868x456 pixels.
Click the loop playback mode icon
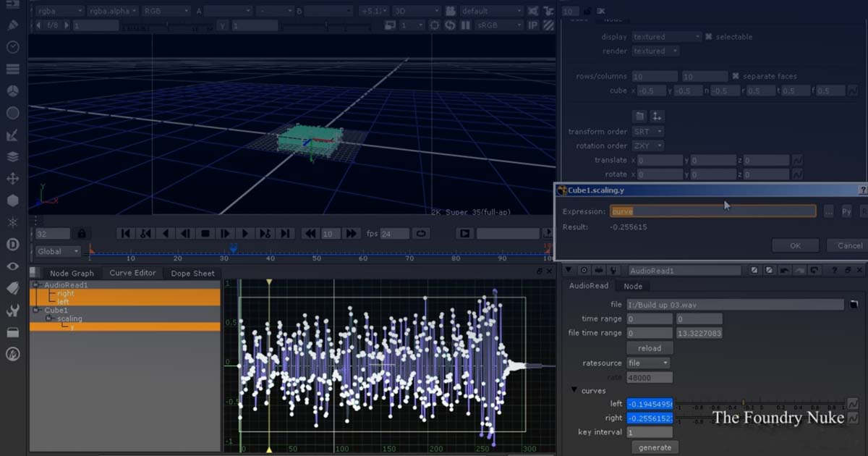(422, 233)
